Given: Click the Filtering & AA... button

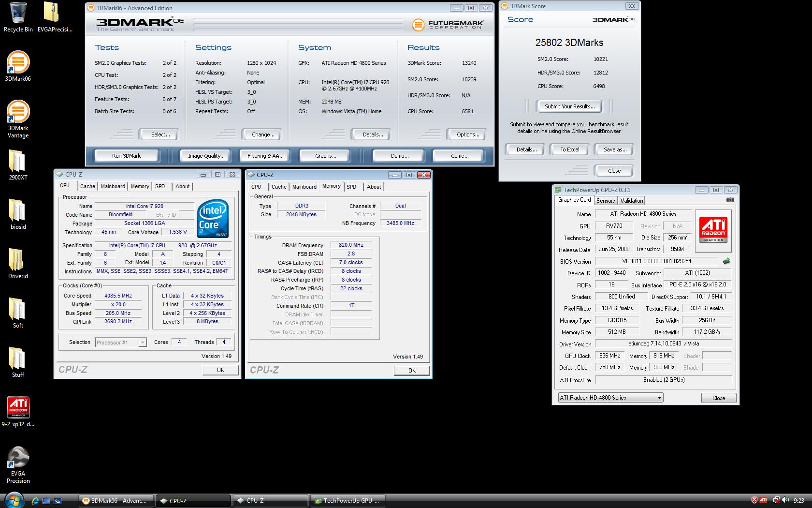Looking at the screenshot, I should [x=265, y=156].
